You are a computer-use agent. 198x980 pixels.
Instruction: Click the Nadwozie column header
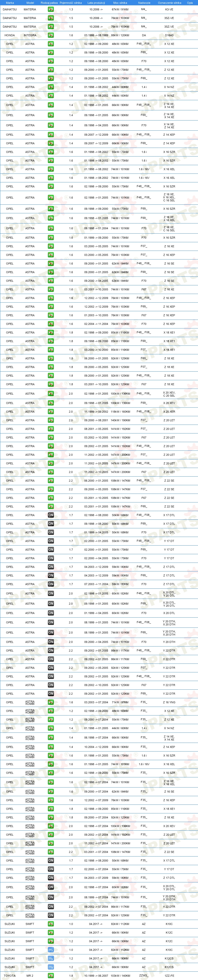[144, 3]
